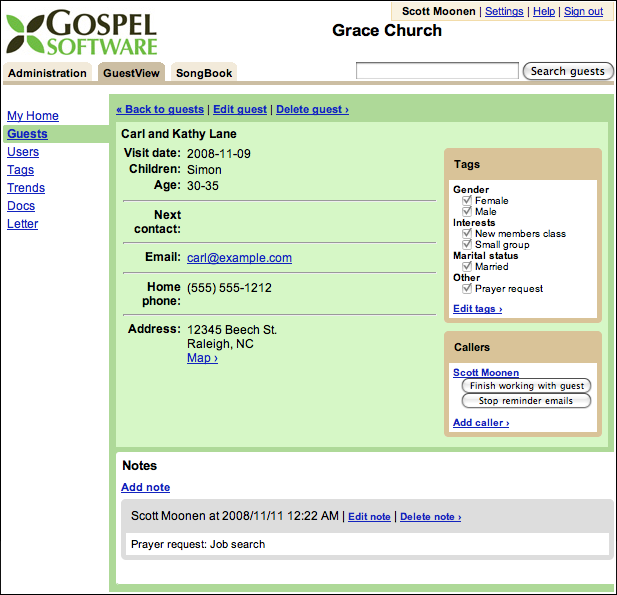Select the 'Tags' panel heading
The width and height of the screenshot is (617, 595).
click(467, 164)
